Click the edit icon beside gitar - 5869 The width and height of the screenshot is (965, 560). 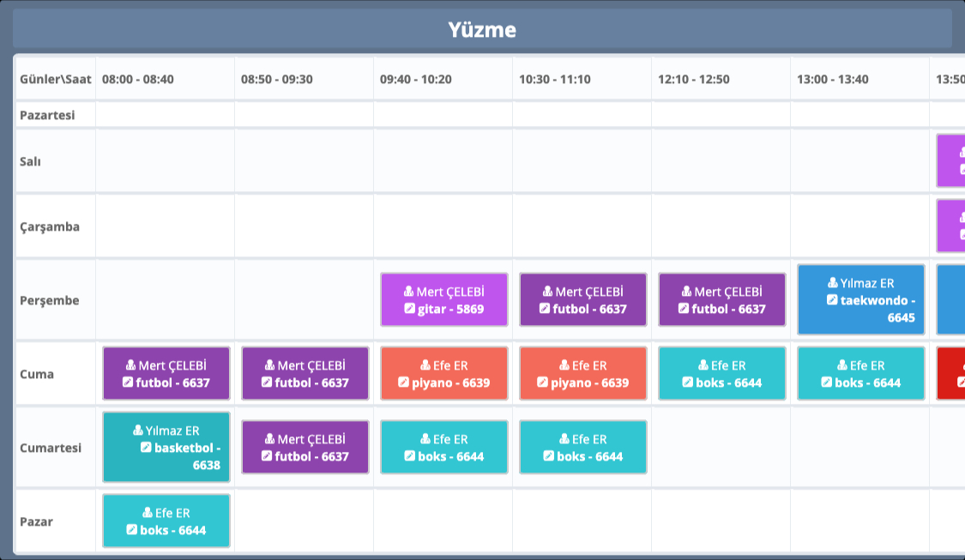pyautogui.click(x=409, y=309)
